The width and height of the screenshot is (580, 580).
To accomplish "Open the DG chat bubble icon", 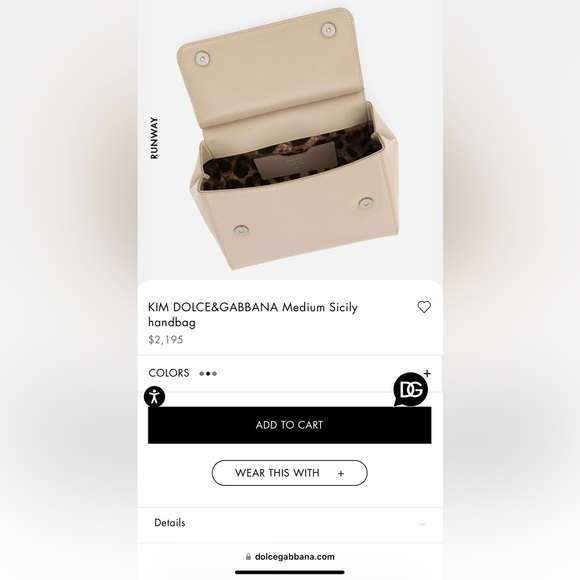I will [410, 390].
